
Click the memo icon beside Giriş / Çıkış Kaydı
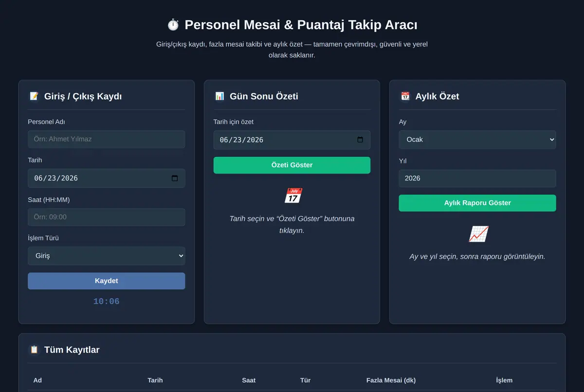[34, 96]
